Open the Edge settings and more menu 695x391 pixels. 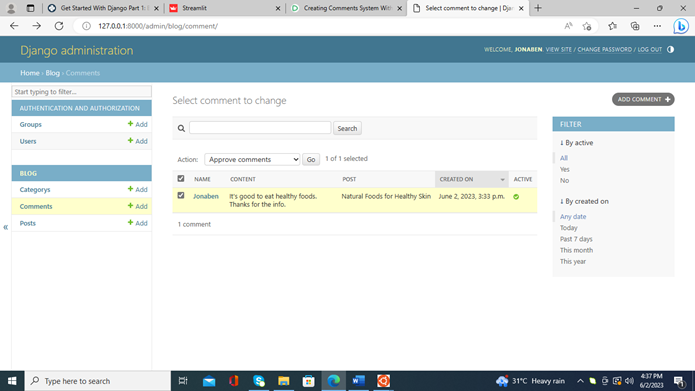657,26
